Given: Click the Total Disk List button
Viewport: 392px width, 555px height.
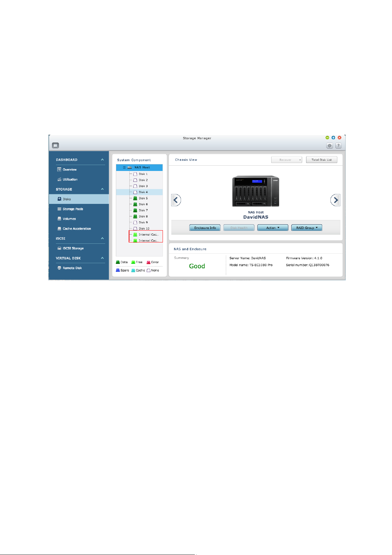Looking at the screenshot, I should point(322,160).
